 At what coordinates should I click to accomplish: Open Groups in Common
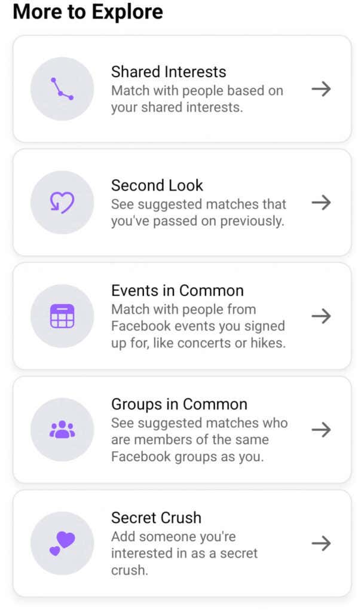[182, 430]
